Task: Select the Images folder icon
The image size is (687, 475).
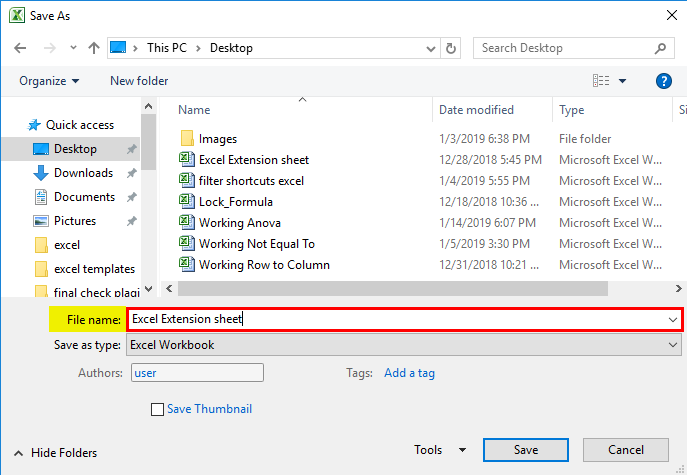Action: (186, 139)
